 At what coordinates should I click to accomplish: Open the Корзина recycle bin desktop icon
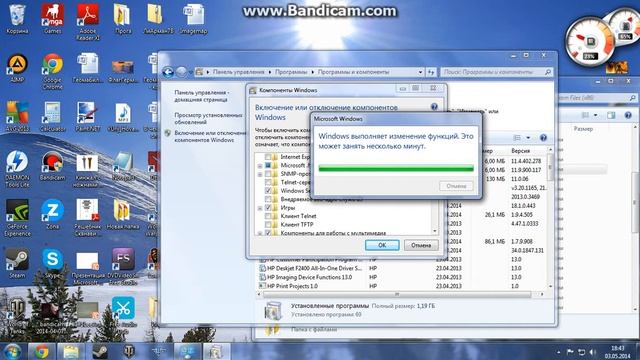17,19
